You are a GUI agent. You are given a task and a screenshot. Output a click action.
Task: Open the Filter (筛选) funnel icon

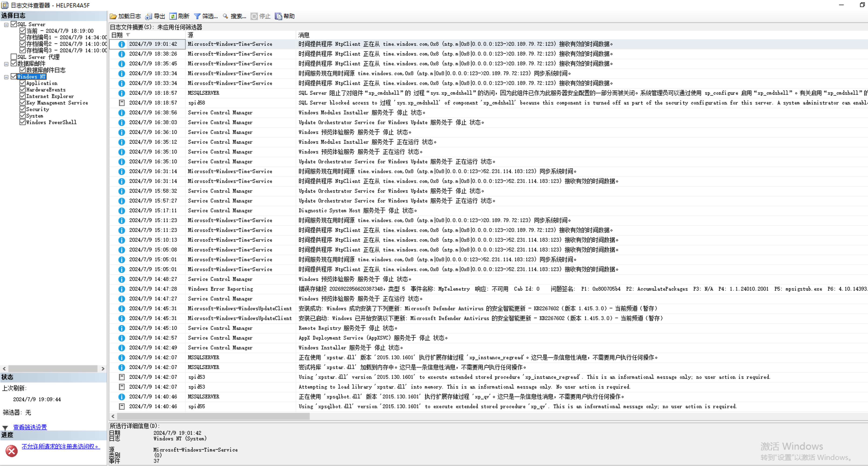click(x=198, y=16)
